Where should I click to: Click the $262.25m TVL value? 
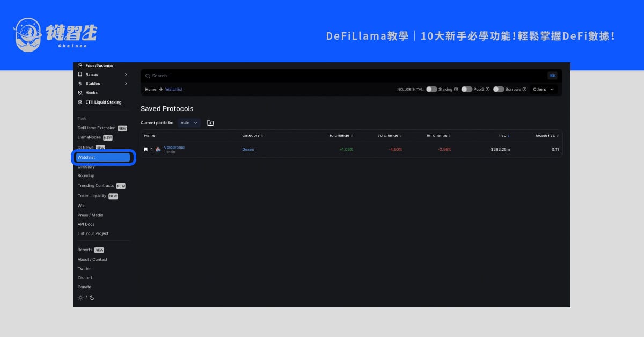500,150
